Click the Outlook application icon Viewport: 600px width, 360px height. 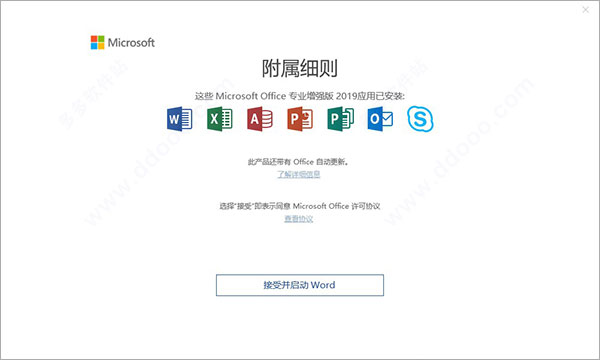coord(380,119)
